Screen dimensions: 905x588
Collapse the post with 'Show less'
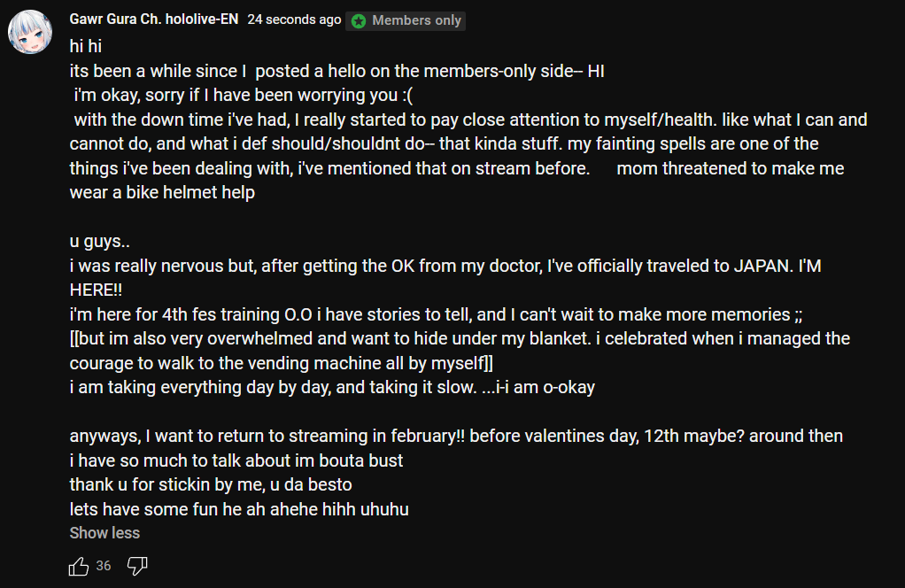click(x=104, y=532)
